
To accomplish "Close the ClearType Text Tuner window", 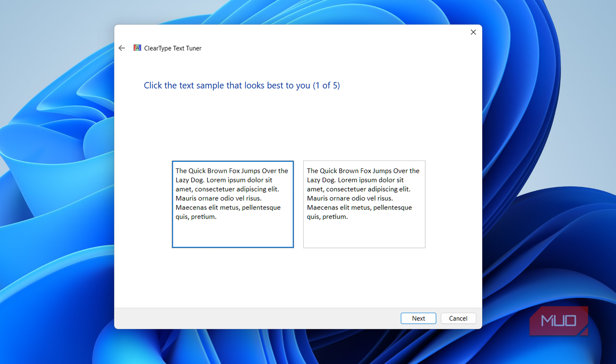I will pos(473,32).
